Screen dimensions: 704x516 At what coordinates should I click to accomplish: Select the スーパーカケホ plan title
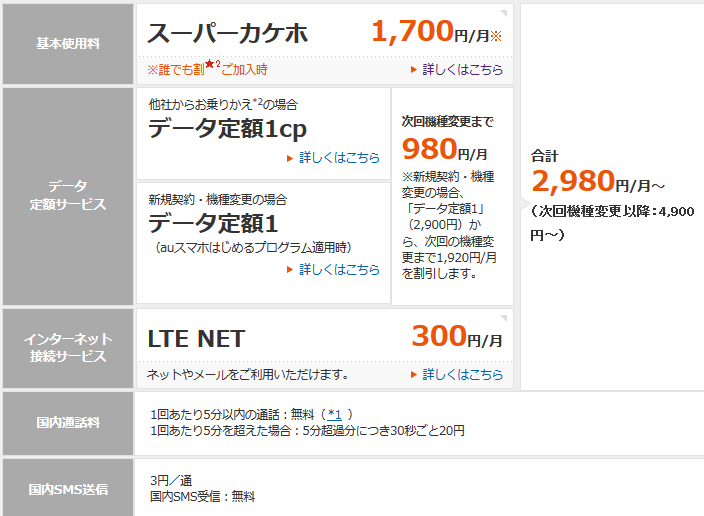tap(228, 34)
